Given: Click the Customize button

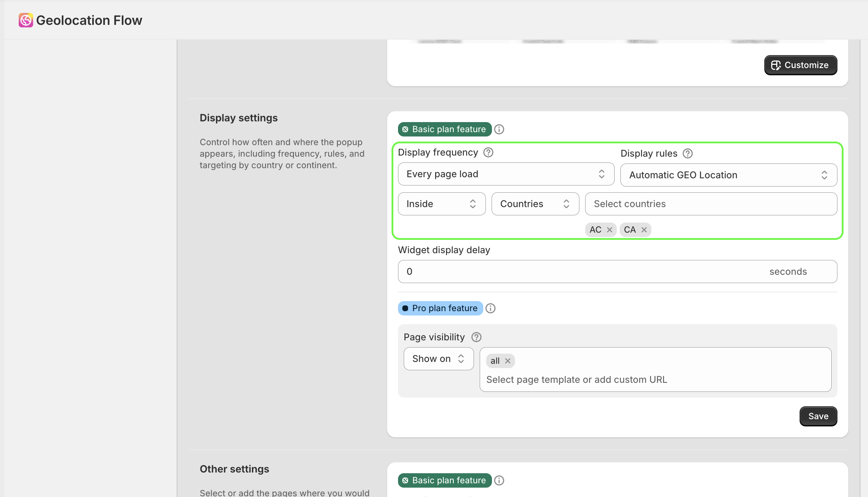Looking at the screenshot, I should 800,65.
